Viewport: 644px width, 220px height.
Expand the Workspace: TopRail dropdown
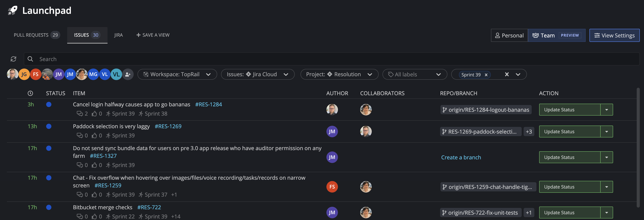tap(209, 74)
